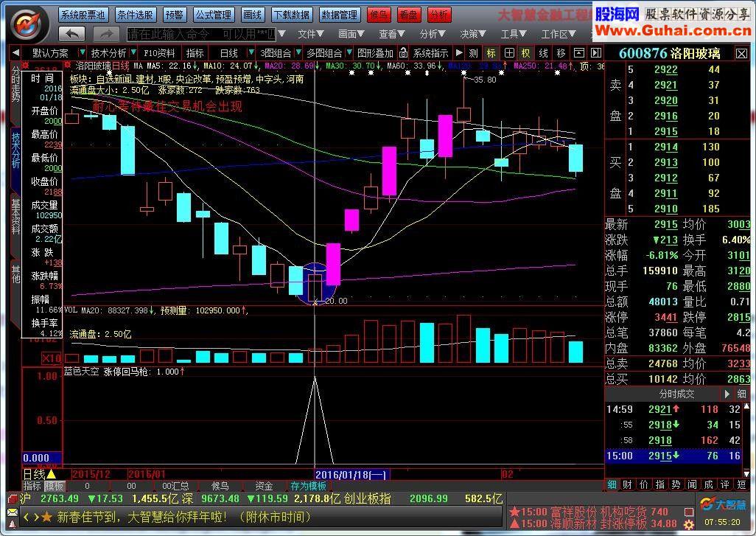Click the ×10 volume scale marker
This screenshot has width=756, height=536.
tap(51, 358)
